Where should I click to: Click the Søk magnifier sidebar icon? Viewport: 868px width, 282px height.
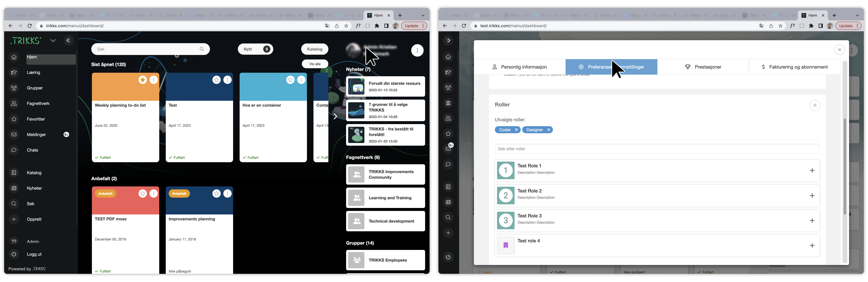click(14, 204)
